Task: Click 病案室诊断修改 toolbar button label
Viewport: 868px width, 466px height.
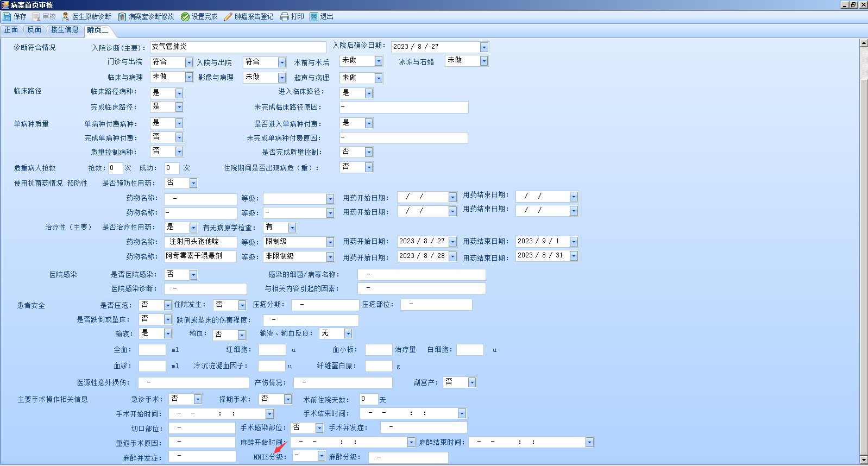Action: tap(152, 17)
